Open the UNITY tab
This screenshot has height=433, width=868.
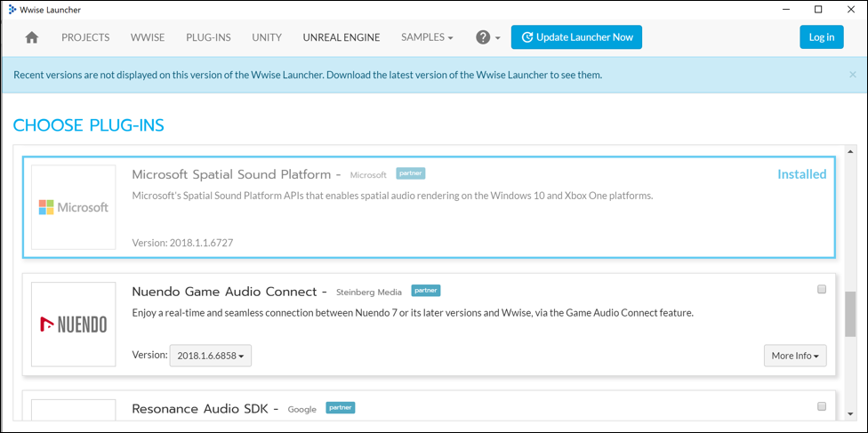click(267, 37)
